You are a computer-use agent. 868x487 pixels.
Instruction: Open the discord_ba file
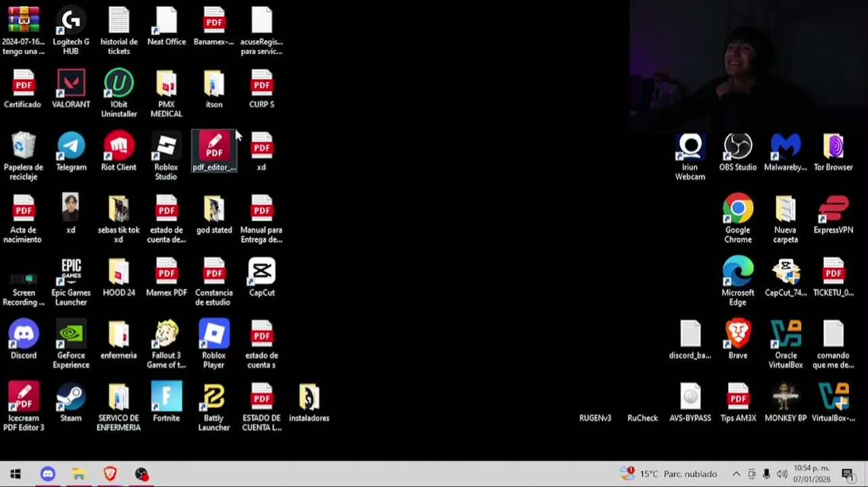(690, 340)
